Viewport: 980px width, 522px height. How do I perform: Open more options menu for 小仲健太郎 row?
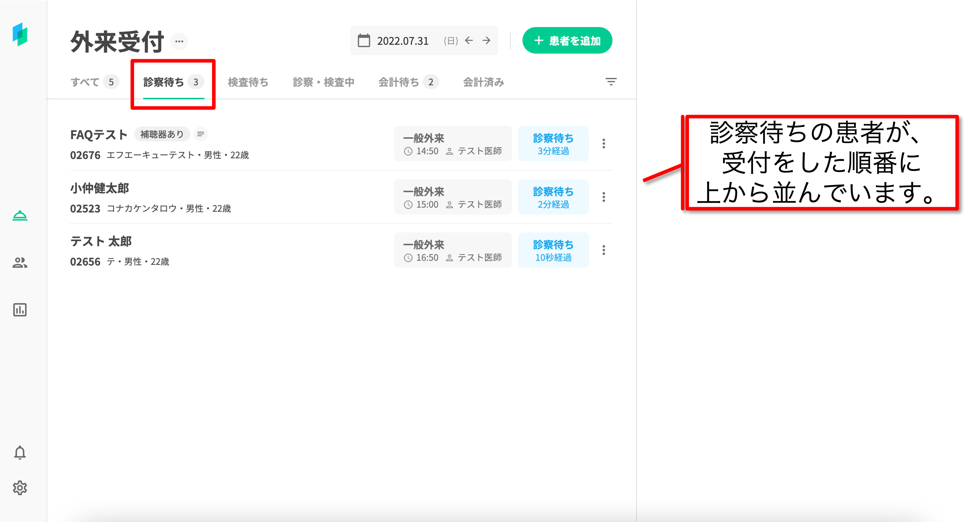[603, 197]
